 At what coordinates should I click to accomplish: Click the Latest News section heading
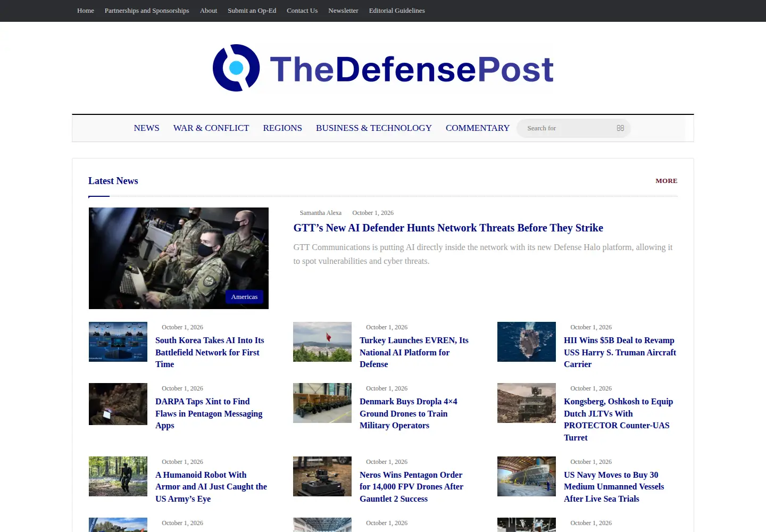coord(113,181)
